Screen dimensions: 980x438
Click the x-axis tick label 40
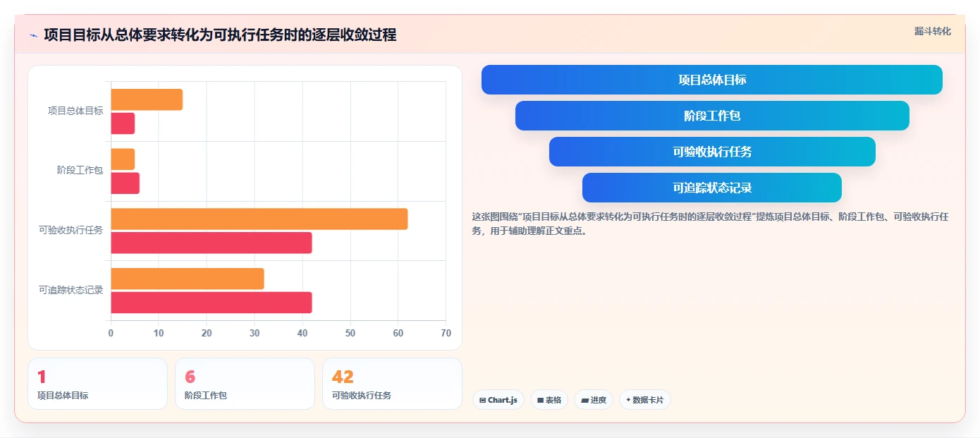pos(302,333)
